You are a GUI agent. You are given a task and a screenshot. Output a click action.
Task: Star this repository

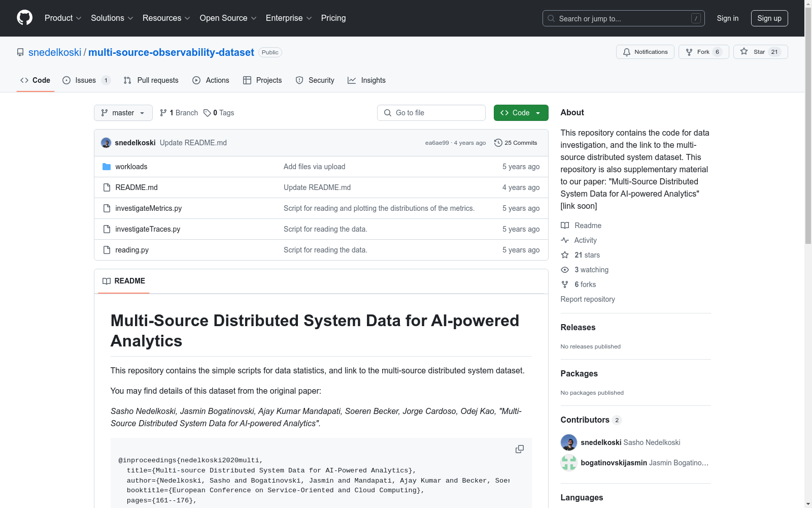tap(760, 52)
